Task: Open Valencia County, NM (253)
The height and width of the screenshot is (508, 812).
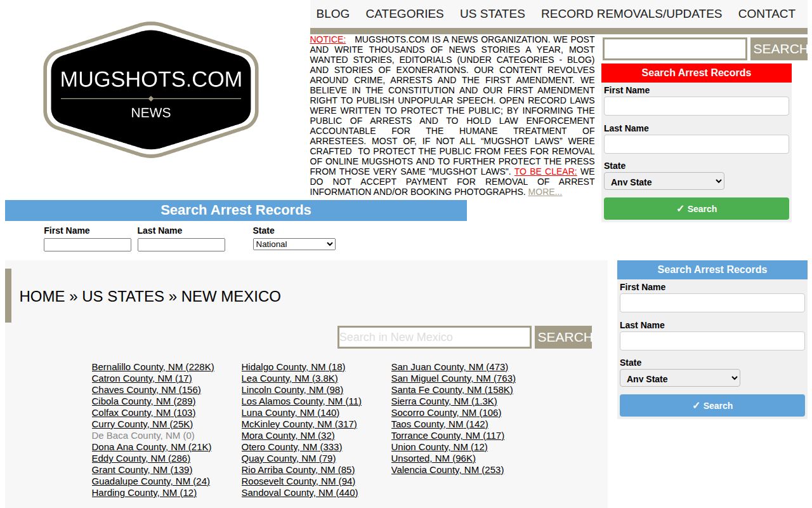Action: (447, 470)
